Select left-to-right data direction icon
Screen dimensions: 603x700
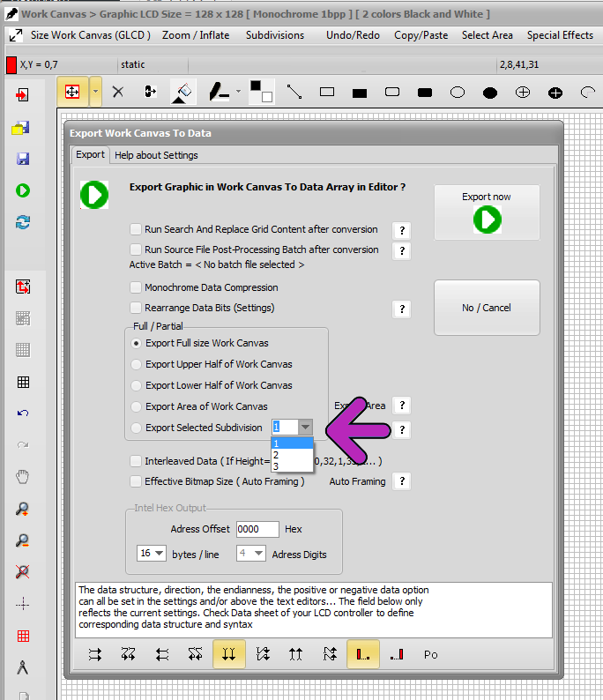95,654
